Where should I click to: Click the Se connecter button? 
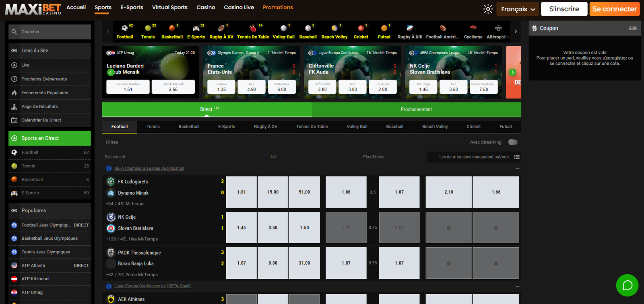tap(614, 9)
